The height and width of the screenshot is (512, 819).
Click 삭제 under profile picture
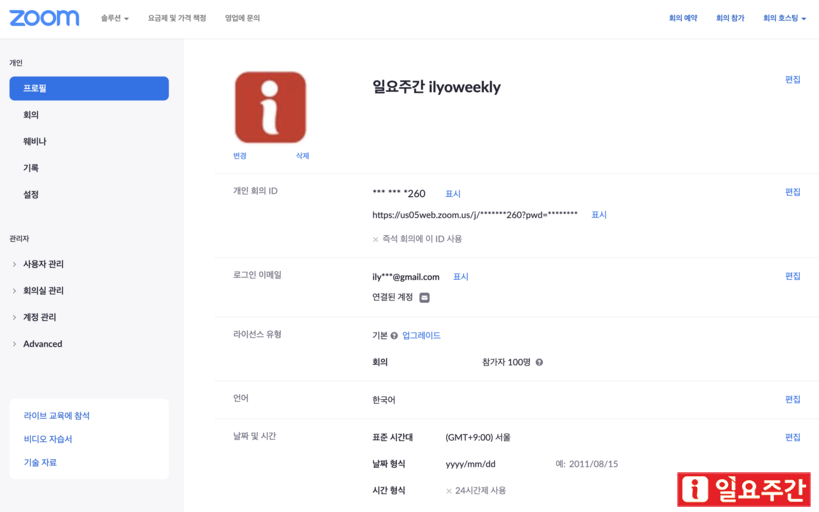pyautogui.click(x=302, y=156)
